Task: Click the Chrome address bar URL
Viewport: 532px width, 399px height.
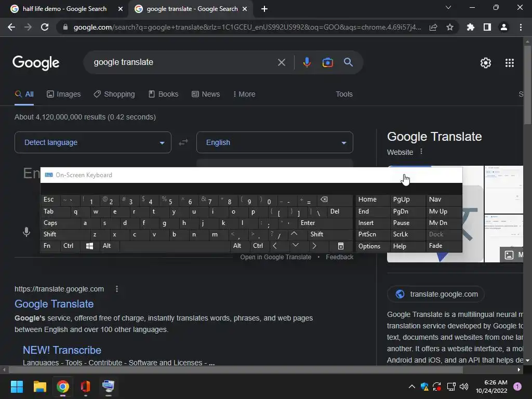Action: [247, 27]
